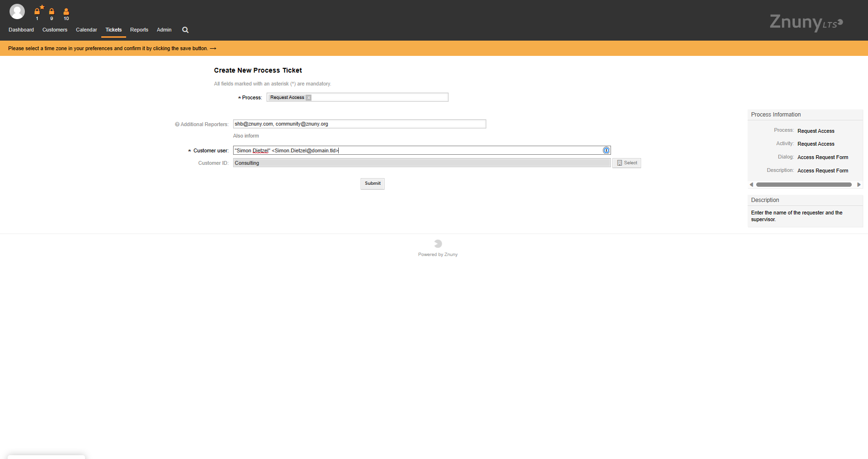Click the owned tickets icon showing 10

(66, 11)
